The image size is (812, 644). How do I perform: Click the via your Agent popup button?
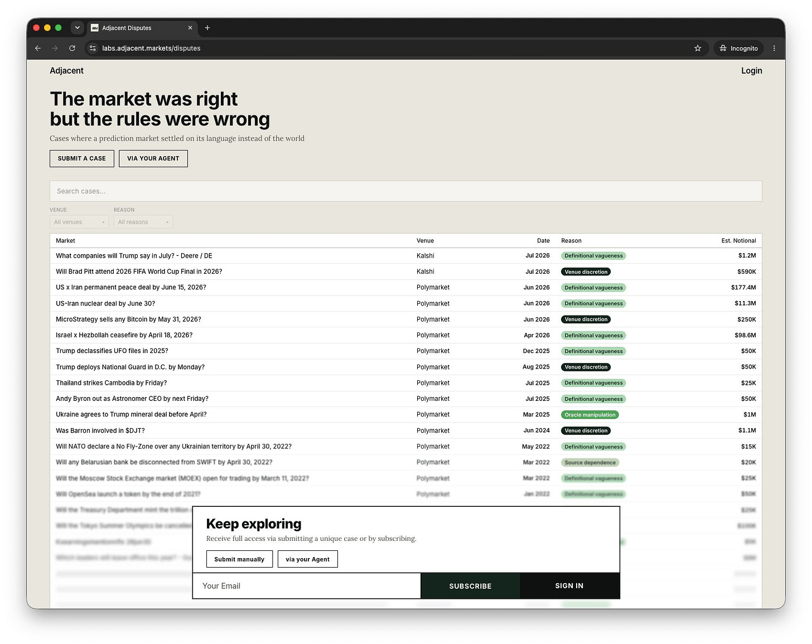(308, 559)
